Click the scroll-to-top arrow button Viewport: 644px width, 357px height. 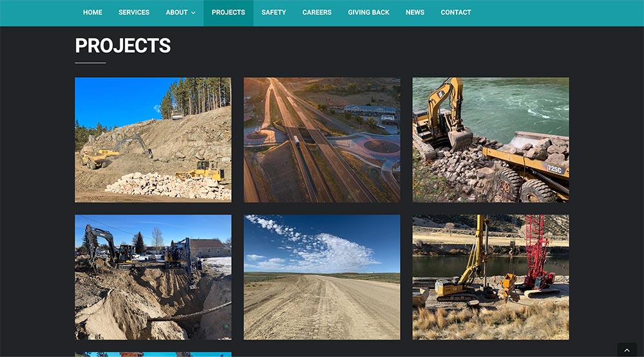click(x=627, y=350)
